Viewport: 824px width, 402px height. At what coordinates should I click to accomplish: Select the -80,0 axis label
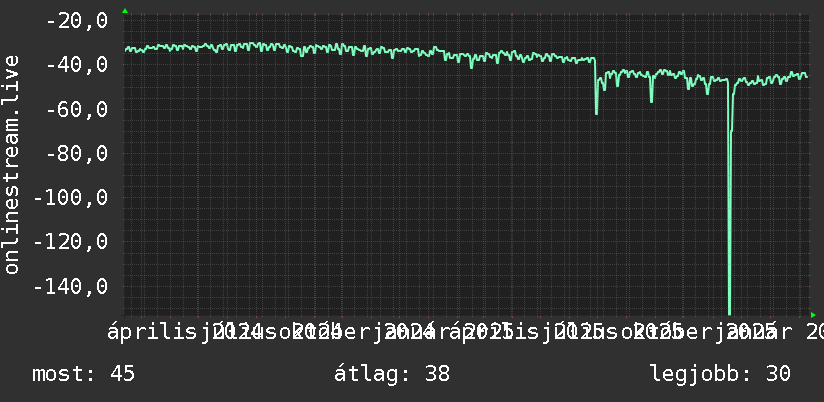click(77, 154)
